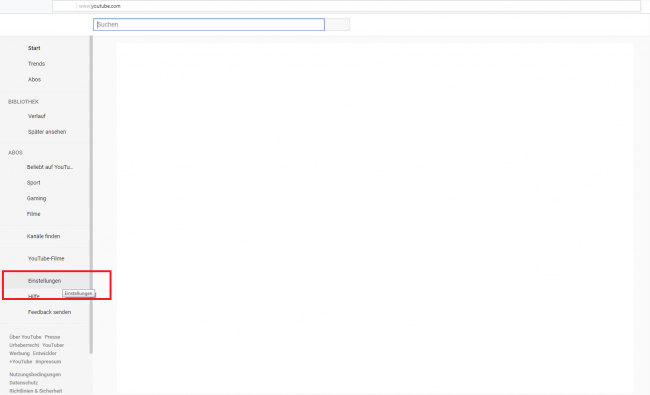Open Richtlinien & Sicherheit footer link
Screen dimensions: 650x395
point(36,391)
